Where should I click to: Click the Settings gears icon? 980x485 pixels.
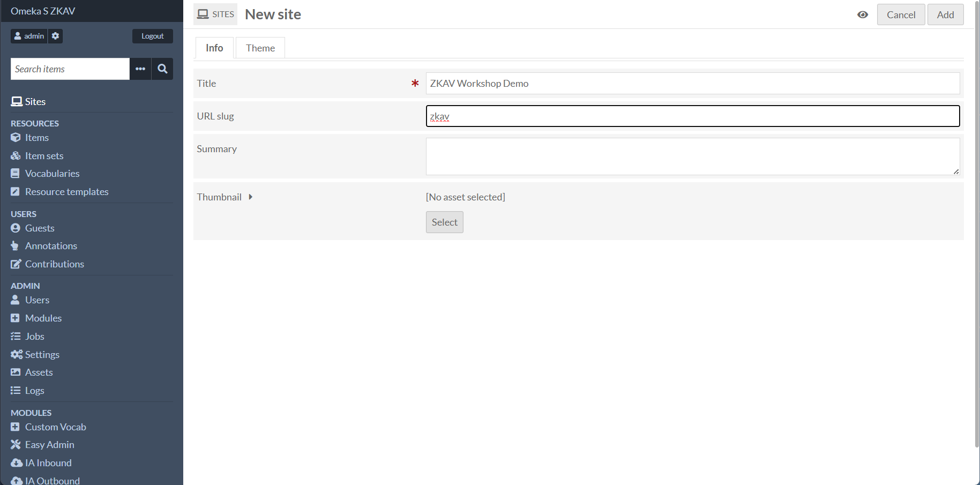pos(17,355)
